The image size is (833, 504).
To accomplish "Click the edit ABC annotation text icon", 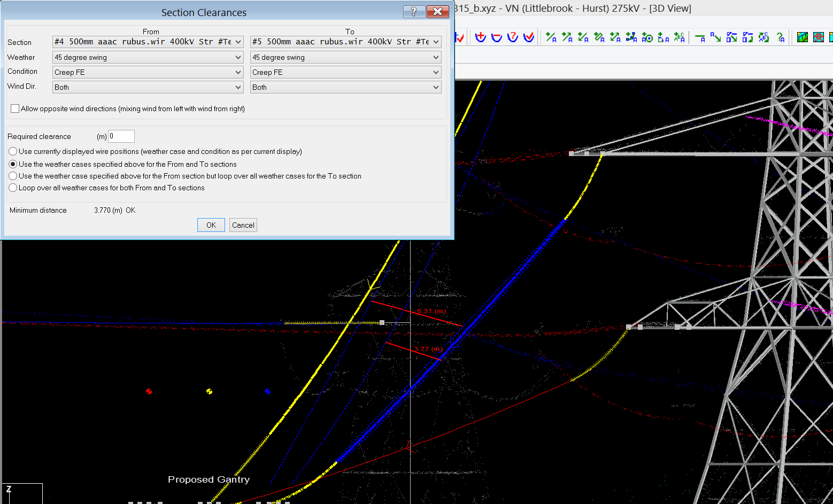I will click(764, 37).
